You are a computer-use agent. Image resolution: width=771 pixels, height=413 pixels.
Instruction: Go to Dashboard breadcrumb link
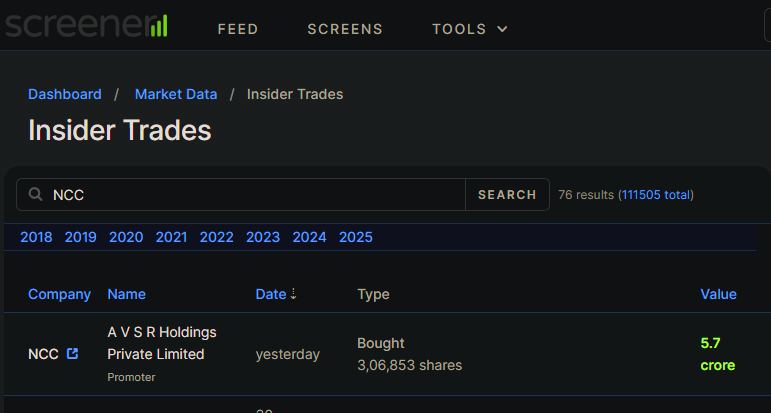[x=65, y=94]
